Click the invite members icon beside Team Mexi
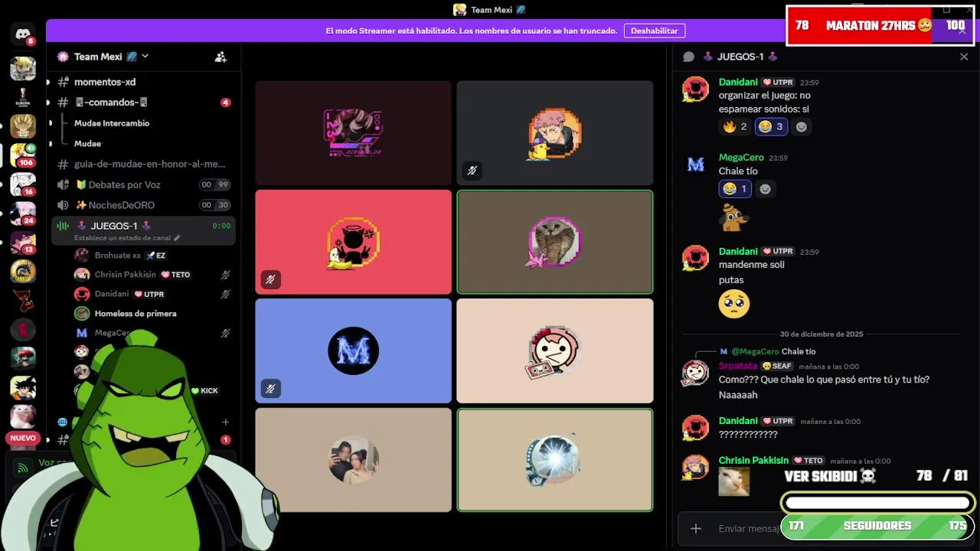Image resolution: width=980 pixels, height=551 pixels. point(220,57)
